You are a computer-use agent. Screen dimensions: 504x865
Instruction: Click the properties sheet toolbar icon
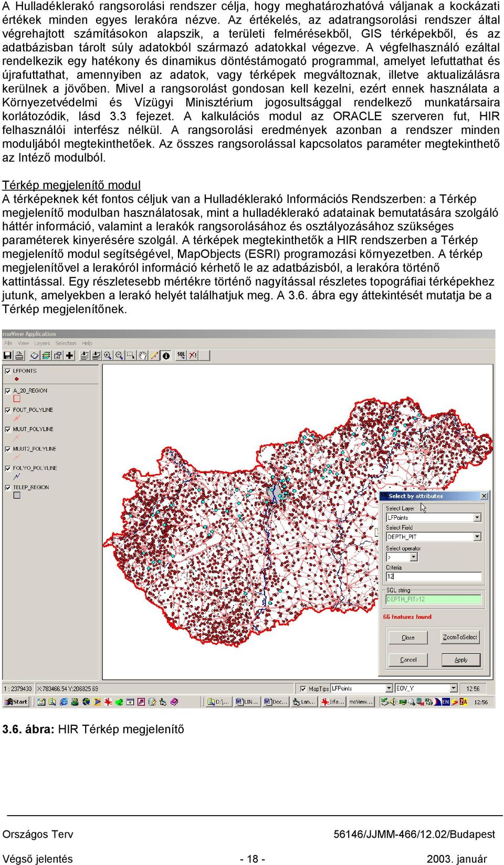[58, 356]
